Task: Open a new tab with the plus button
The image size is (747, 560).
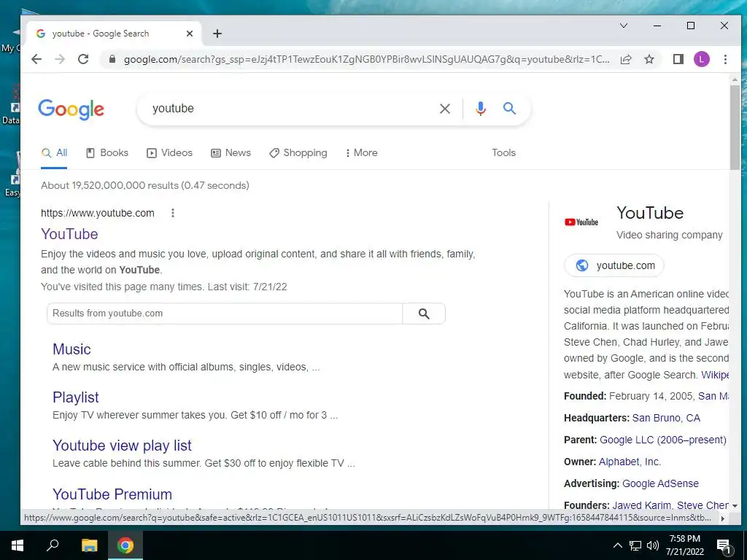Action: [217, 34]
